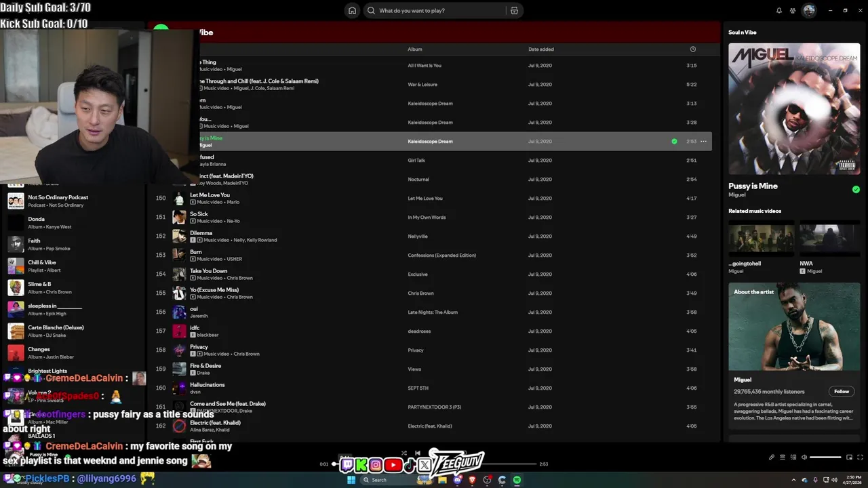Open the lyrics view in the player bar
Image resolution: width=868 pixels, height=488 pixels.
[772, 457]
